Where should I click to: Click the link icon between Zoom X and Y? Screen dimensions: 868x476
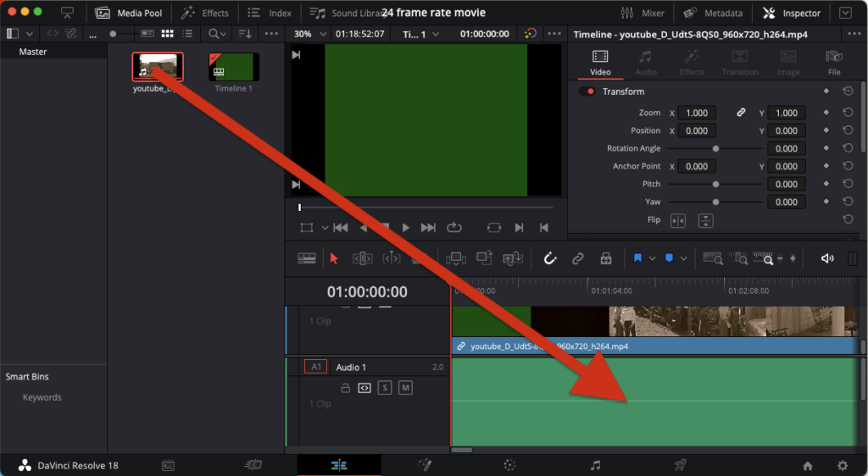click(x=741, y=113)
